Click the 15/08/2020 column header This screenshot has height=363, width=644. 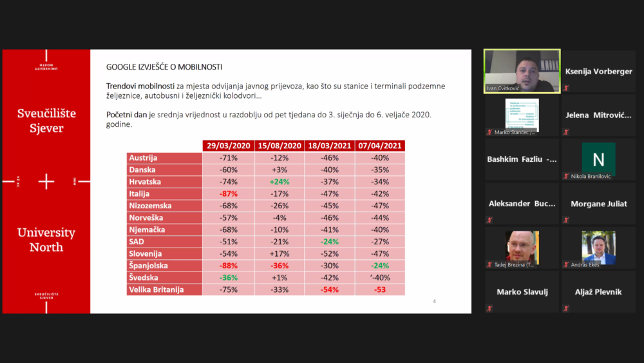279,146
